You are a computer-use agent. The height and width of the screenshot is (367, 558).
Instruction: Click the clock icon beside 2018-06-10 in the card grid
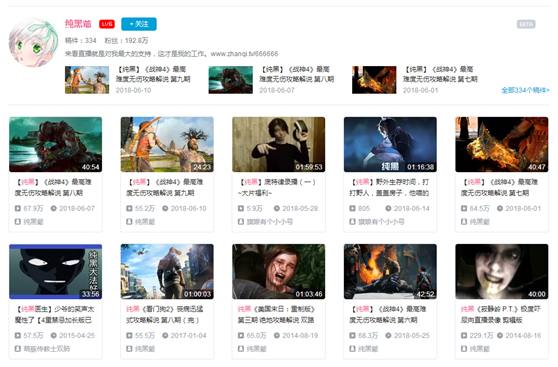[165, 208]
